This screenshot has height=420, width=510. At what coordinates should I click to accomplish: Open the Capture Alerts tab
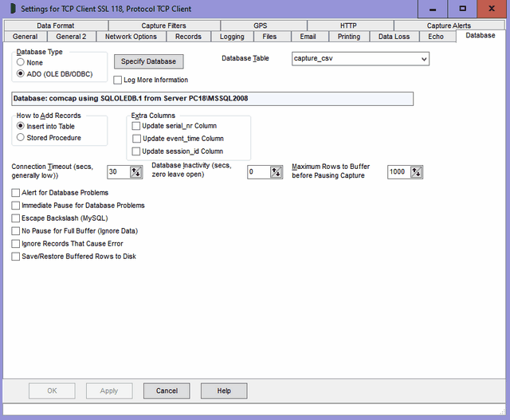point(449,26)
